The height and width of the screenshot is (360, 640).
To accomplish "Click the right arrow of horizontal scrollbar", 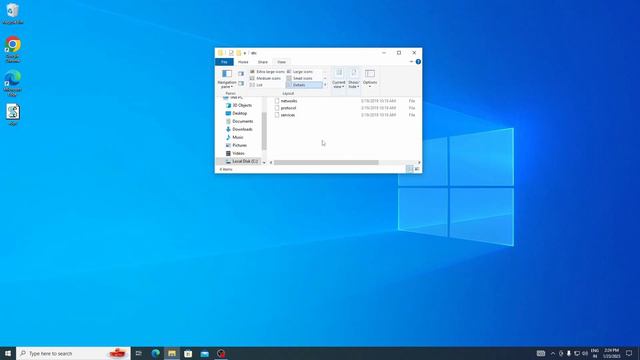I will [419, 162].
